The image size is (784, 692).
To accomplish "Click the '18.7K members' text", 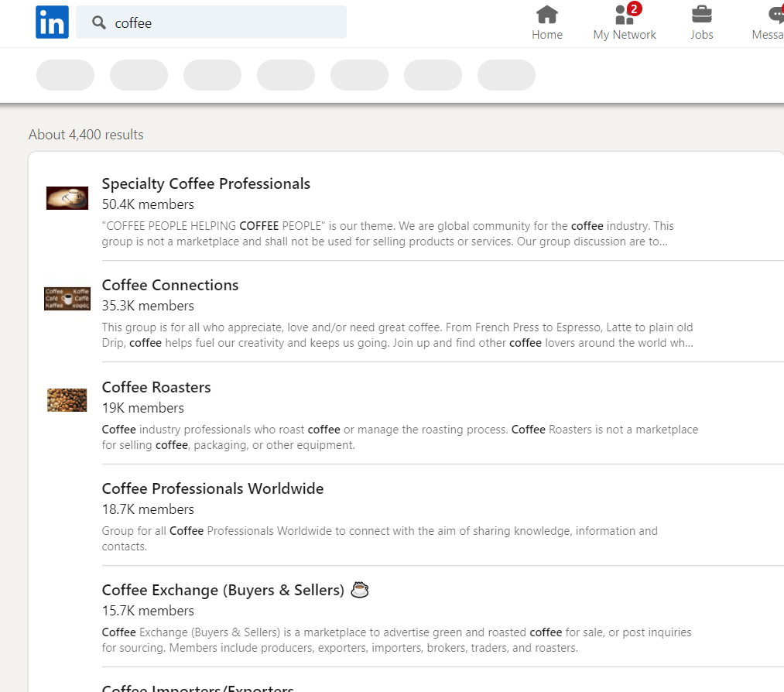I will point(148,509).
